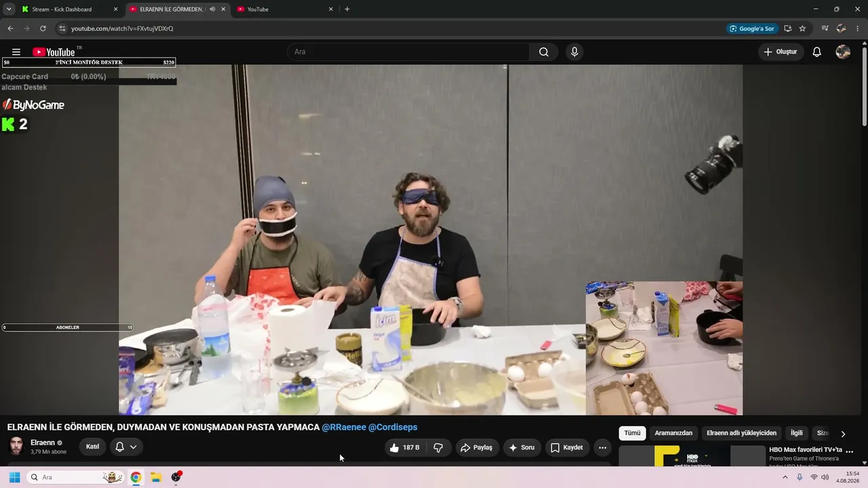The width and height of the screenshot is (868, 488).
Task: Select the İlgili filter chip
Action: point(797,434)
